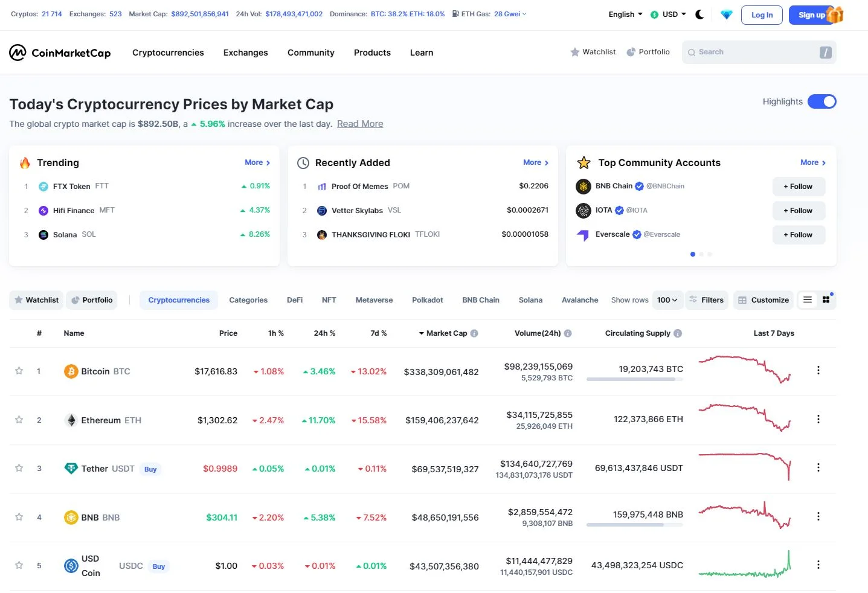
Task: Open the USD currency dropdown
Action: (x=668, y=14)
